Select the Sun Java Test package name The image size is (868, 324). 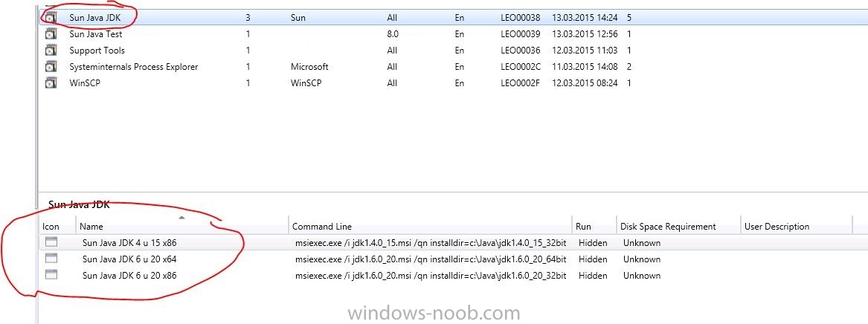(x=96, y=33)
